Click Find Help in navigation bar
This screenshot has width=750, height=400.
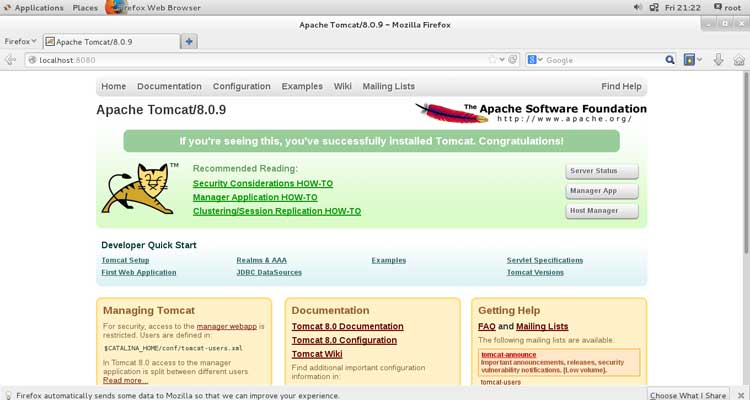[621, 86]
